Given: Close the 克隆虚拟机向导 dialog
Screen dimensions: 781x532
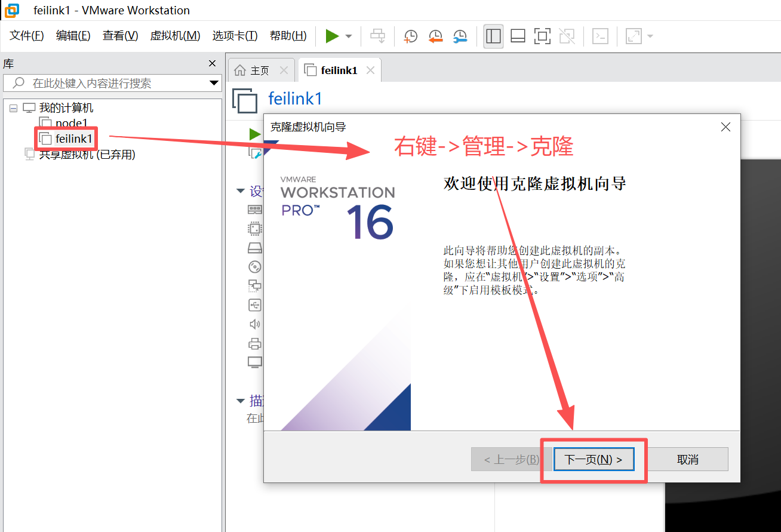Looking at the screenshot, I should pyautogui.click(x=725, y=127).
